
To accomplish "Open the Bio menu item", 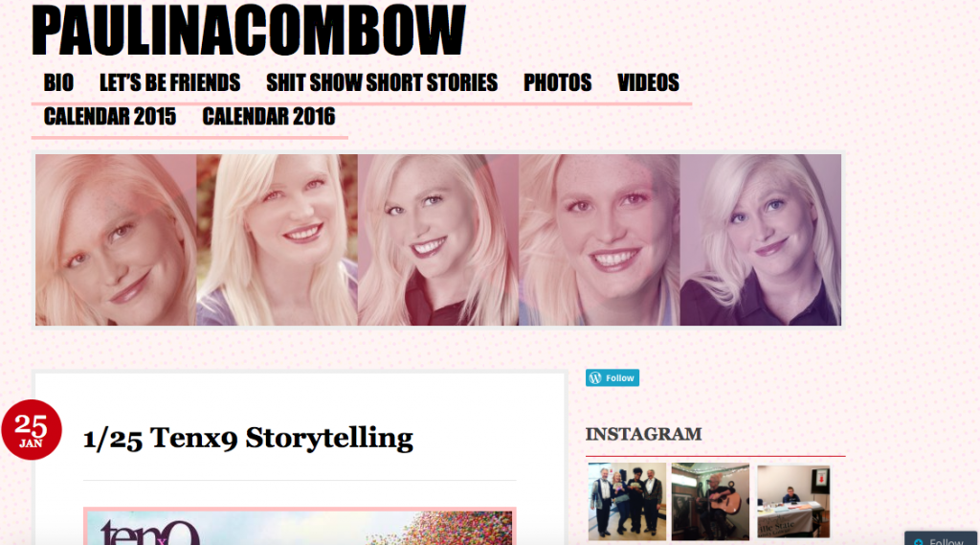I will [x=58, y=82].
